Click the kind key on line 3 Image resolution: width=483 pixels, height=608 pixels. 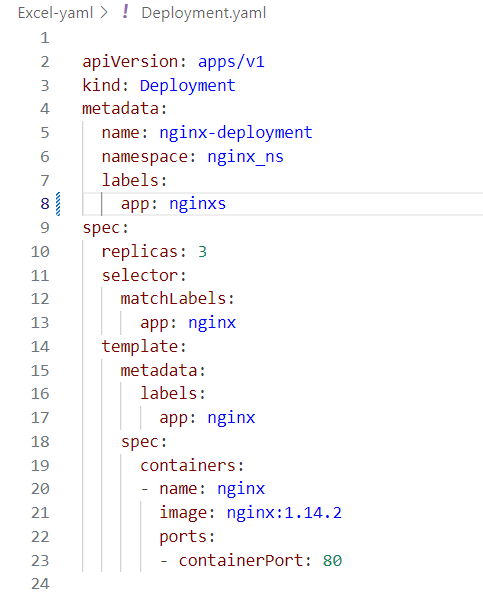pos(101,86)
